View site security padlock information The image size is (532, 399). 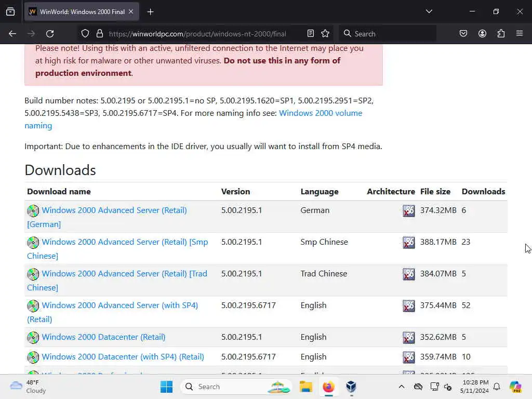pos(99,34)
